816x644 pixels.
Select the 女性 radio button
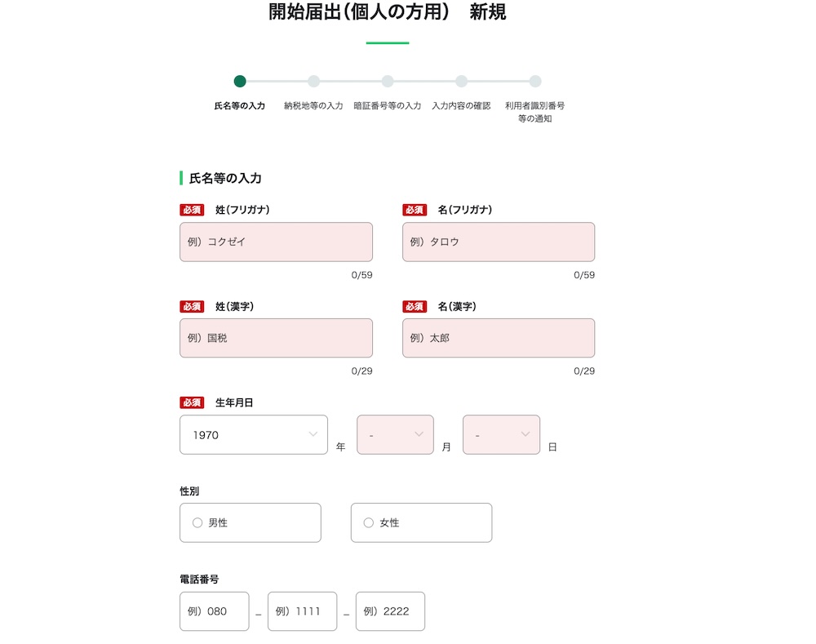[x=369, y=522]
